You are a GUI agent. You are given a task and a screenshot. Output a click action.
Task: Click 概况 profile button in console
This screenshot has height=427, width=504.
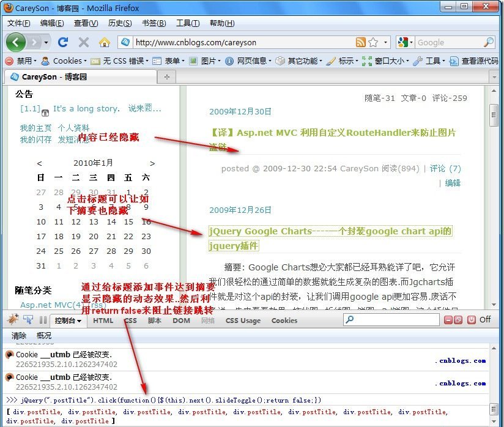pyautogui.click(x=44, y=336)
